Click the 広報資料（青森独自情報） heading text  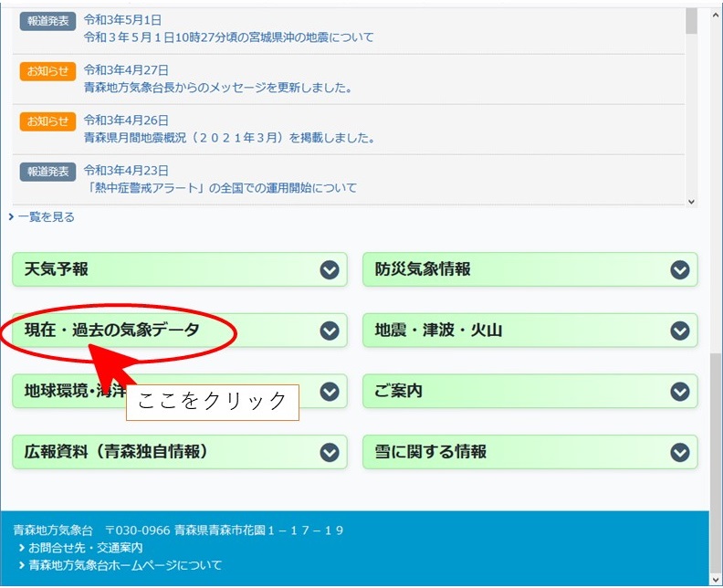[x=116, y=452]
